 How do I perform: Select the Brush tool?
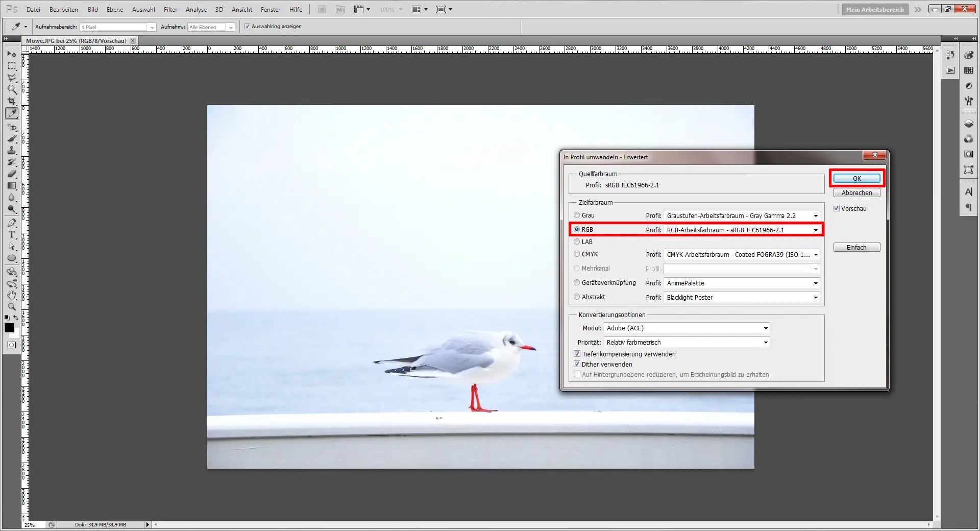tap(11, 138)
